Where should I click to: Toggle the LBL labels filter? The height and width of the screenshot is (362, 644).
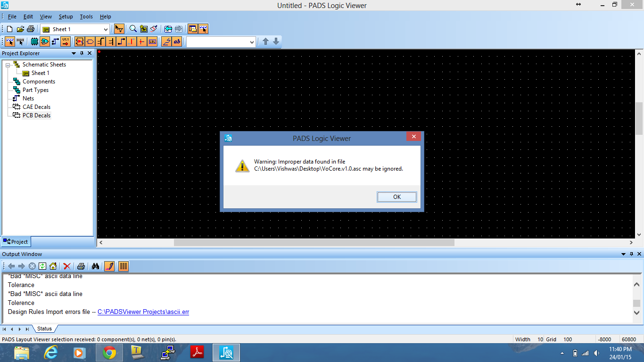coord(152,42)
